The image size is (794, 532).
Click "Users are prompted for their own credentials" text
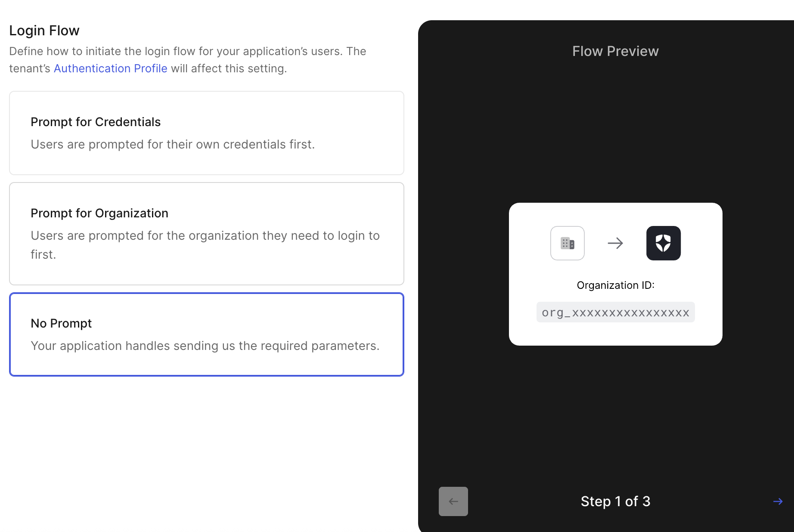click(173, 144)
